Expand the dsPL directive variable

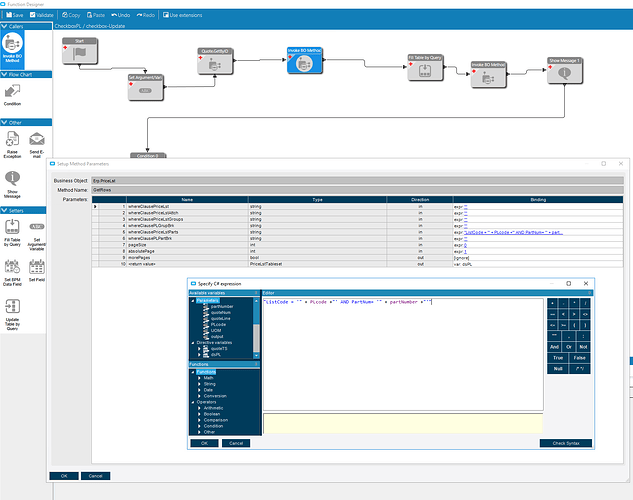[199, 354]
